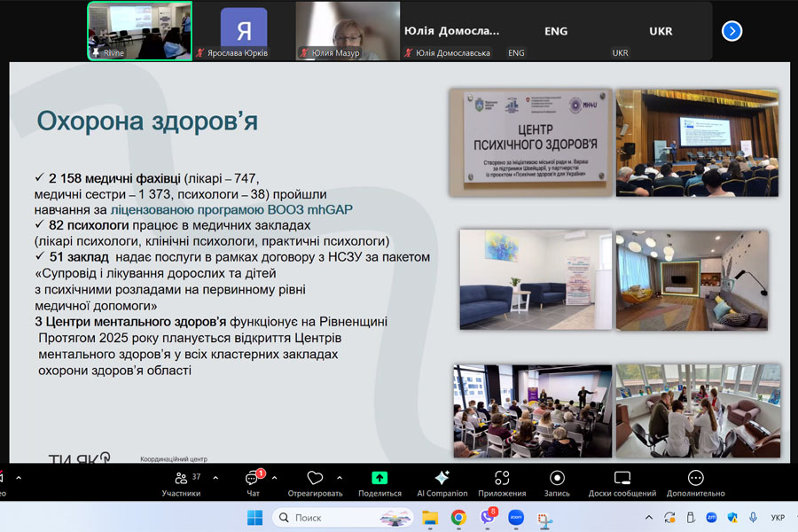Select Ярослава Юрків's participant tile
Image resolution: width=798 pixels, height=532 pixels.
(x=244, y=31)
